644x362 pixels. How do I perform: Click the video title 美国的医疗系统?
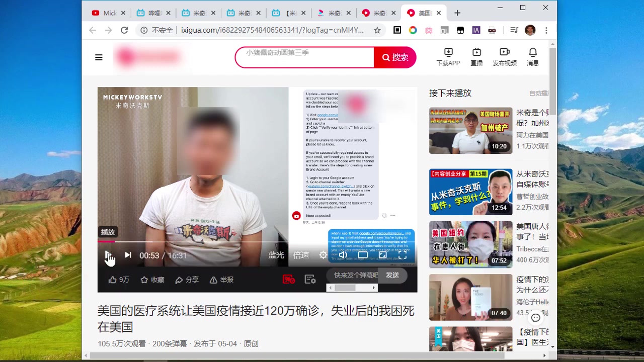point(256,319)
